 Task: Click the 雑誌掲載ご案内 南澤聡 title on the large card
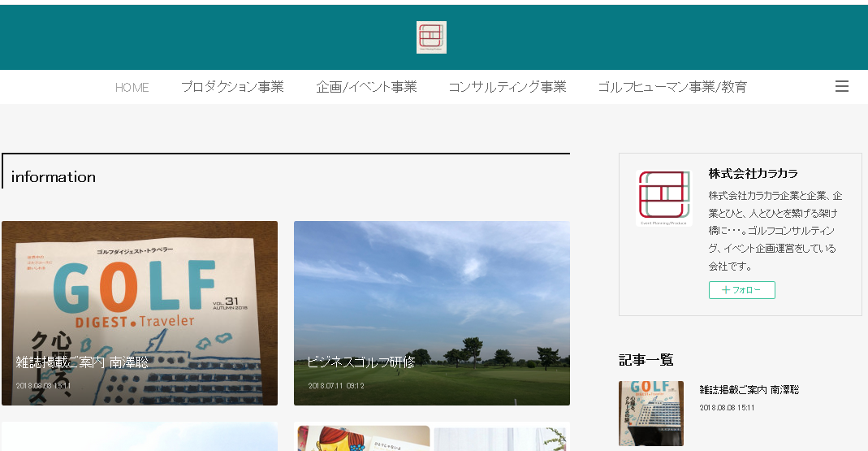[82, 362]
